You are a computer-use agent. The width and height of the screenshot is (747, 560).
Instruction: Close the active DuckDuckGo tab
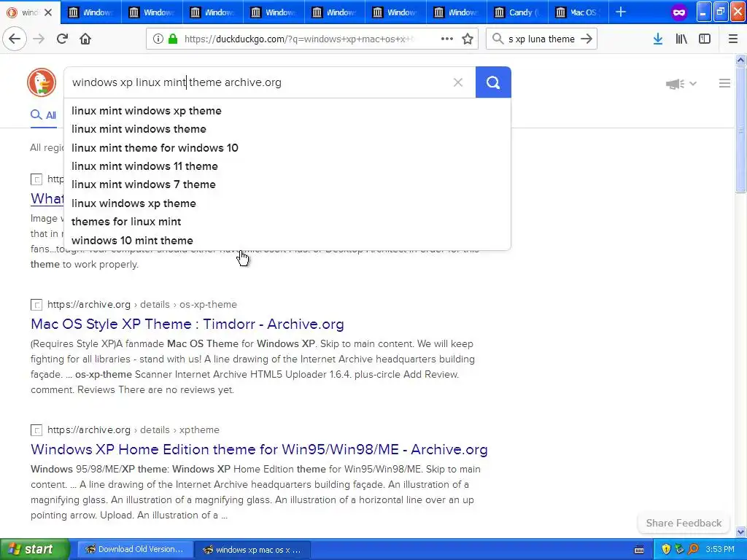(48, 12)
